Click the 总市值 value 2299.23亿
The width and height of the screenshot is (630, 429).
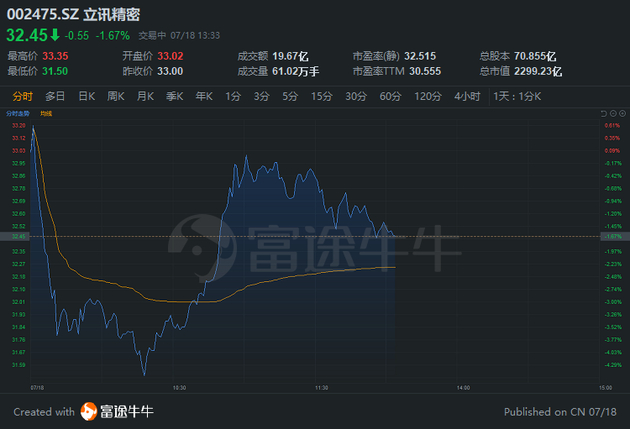[x=538, y=71]
